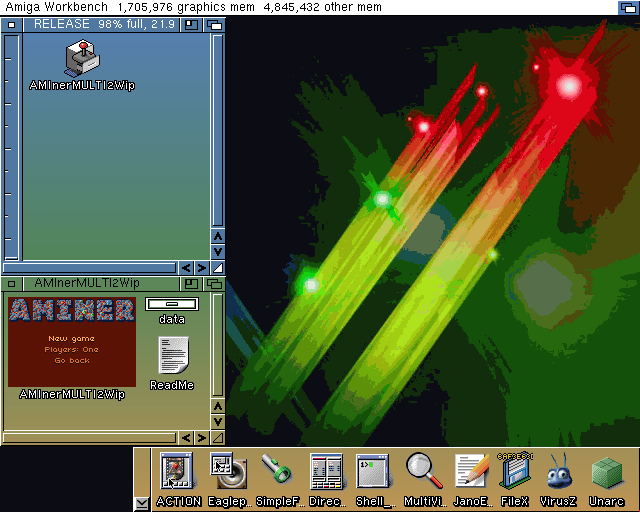The height and width of the screenshot is (512, 640).
Task: Open the ReadMe document icon
Action: 173,355
